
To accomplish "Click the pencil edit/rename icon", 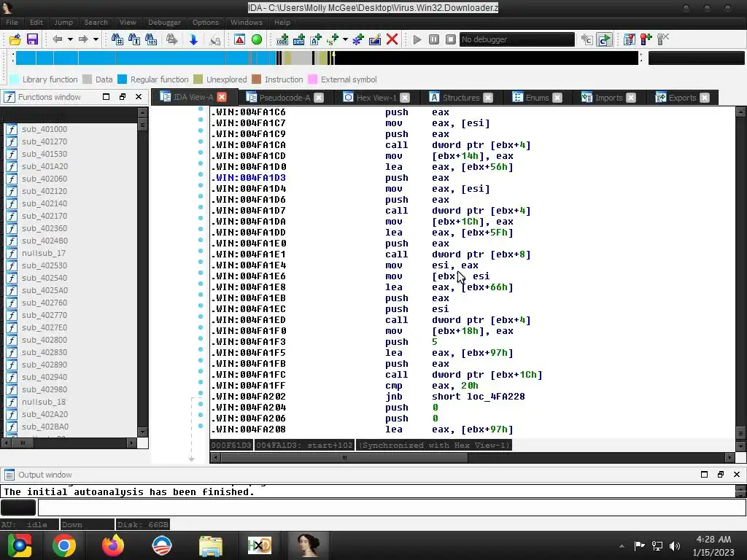I will (375, 39).
